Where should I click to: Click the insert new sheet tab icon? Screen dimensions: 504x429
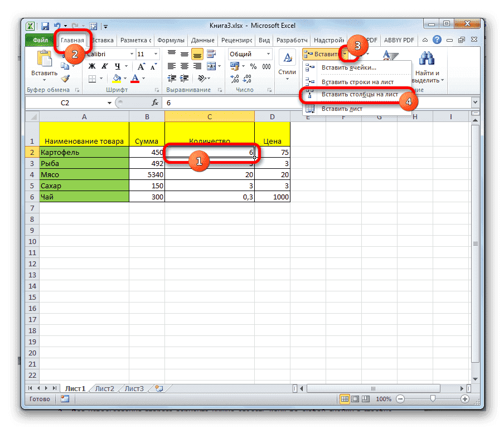point(158,388)
